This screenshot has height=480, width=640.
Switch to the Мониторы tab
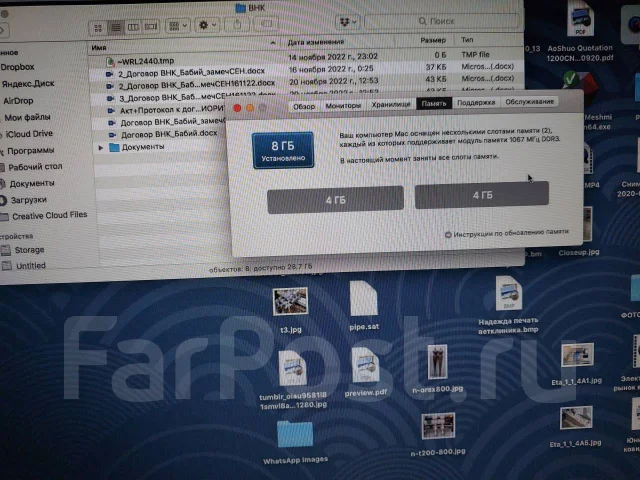(343, 105)
